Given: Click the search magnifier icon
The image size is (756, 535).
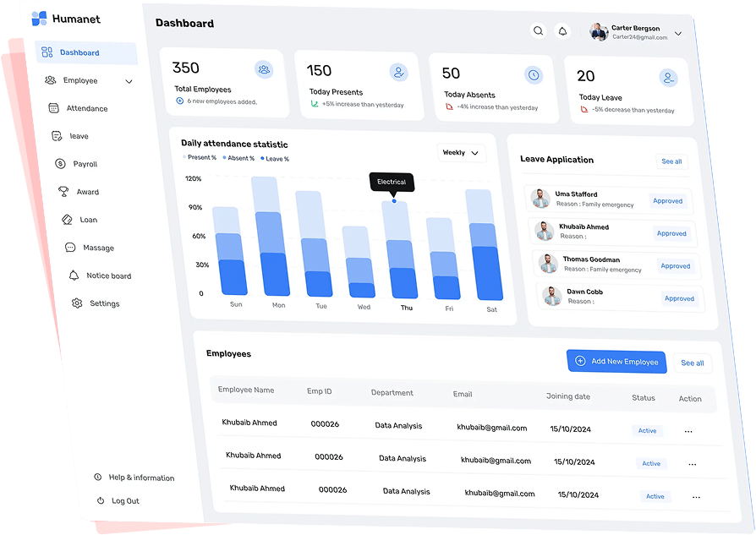Looking at the screenshot, I should point(538,30).
